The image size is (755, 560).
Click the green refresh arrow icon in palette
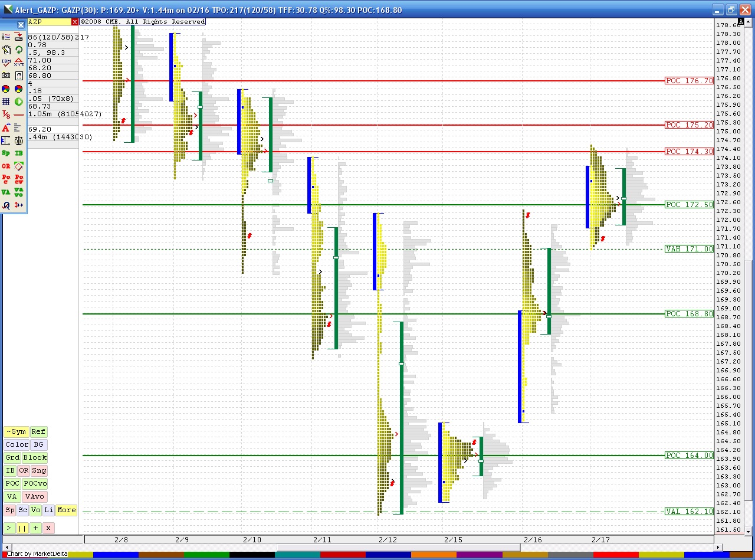coord(19,50)
